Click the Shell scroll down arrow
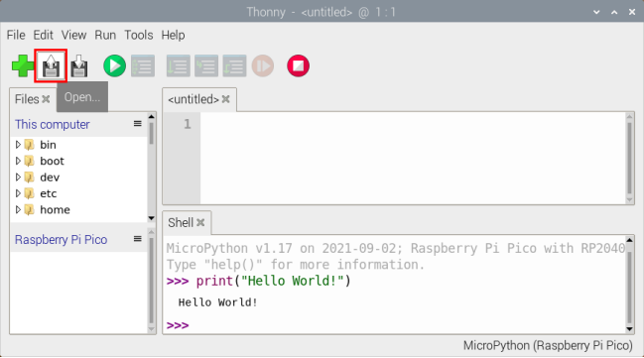The height and width of the screenshot is (358, 644). click(x=630, y=329)
